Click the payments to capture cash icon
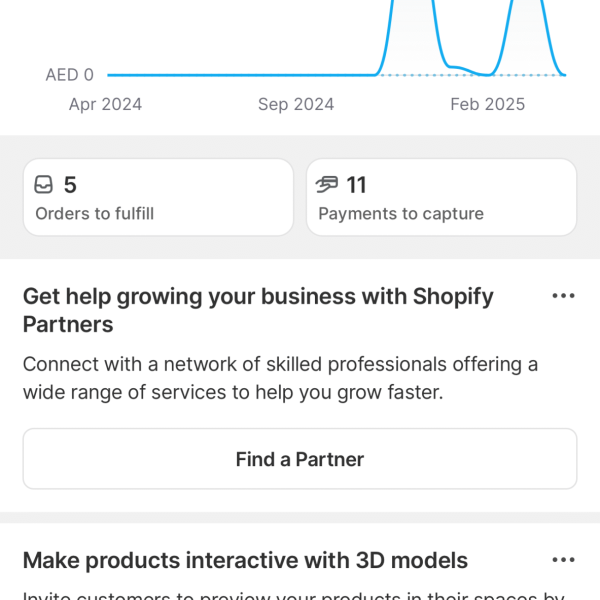600x600 pixels. [327, 185]
